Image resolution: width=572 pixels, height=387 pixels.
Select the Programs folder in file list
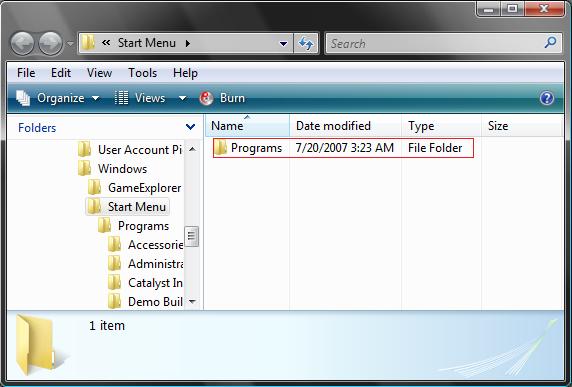pos(256,148)
